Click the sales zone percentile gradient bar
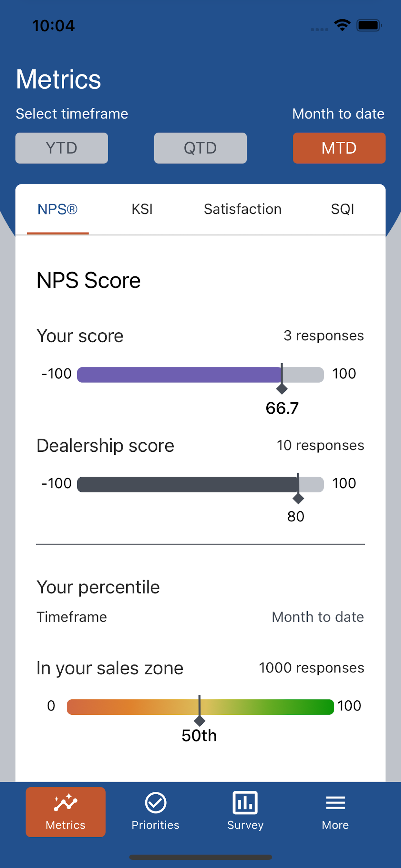 point(200,707)
